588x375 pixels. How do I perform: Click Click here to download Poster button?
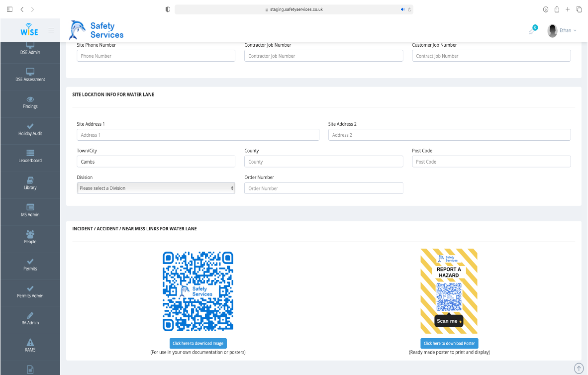[449, 343]
